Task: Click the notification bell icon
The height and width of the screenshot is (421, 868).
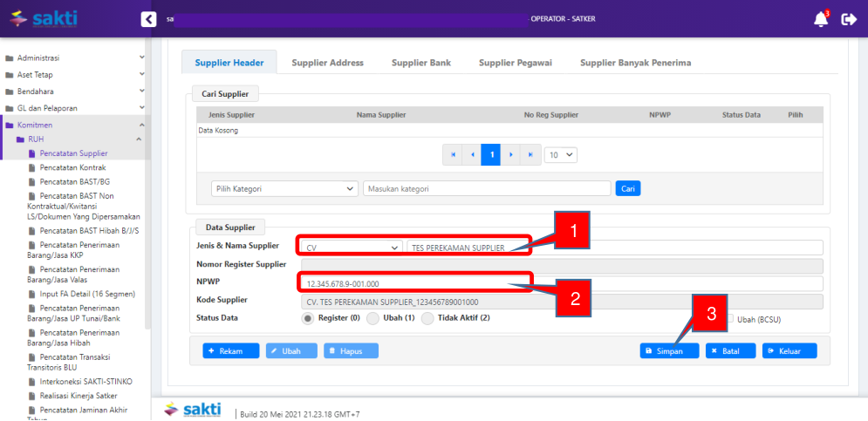Action: click(x=820, y=19)
